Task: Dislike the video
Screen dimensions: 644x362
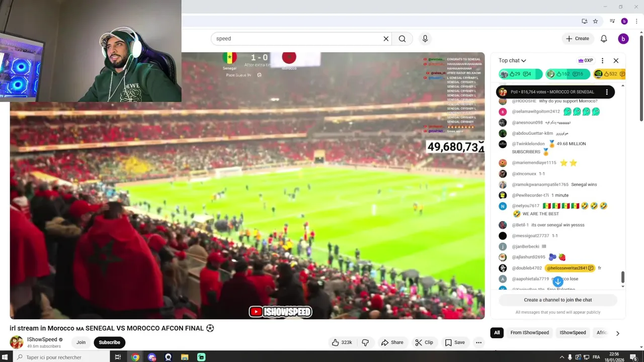Action: point(365,342)
